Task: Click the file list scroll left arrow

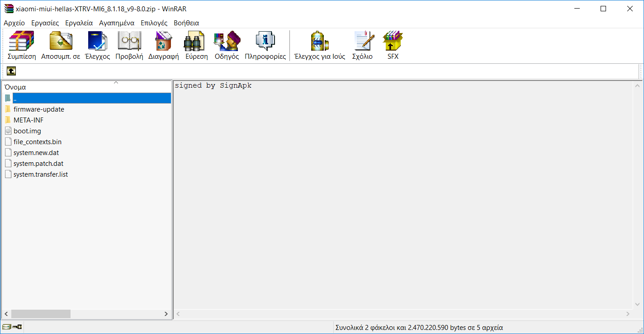Action: [x=6, y=314]
